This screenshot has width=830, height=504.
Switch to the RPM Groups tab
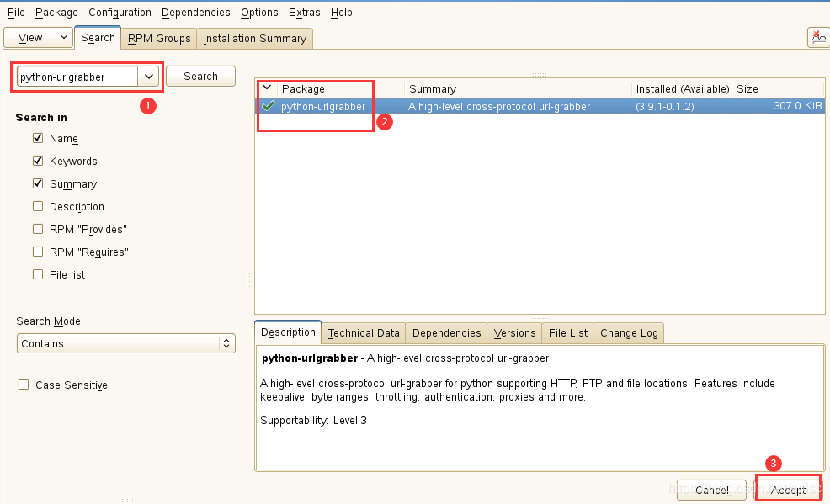(159, 38)
